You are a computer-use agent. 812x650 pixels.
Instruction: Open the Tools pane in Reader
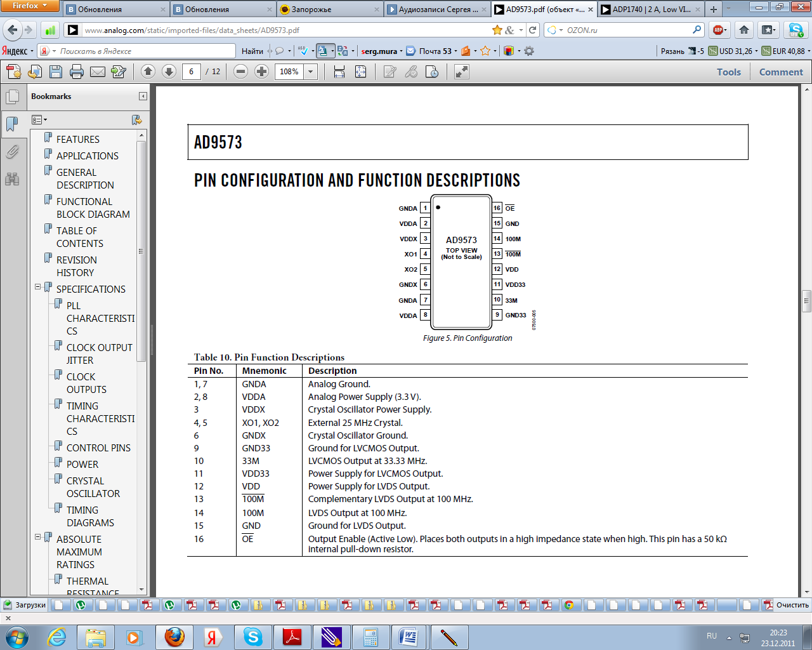point(729,72)
